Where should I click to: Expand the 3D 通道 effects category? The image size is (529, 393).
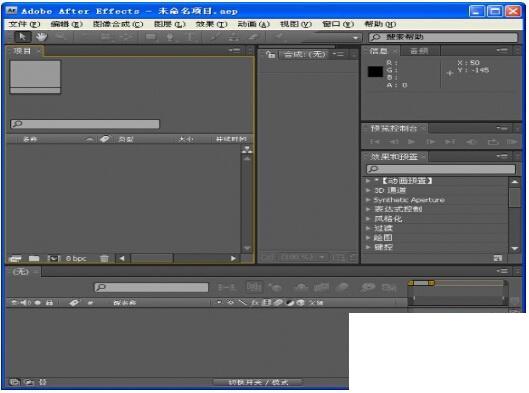click(368, 191)
